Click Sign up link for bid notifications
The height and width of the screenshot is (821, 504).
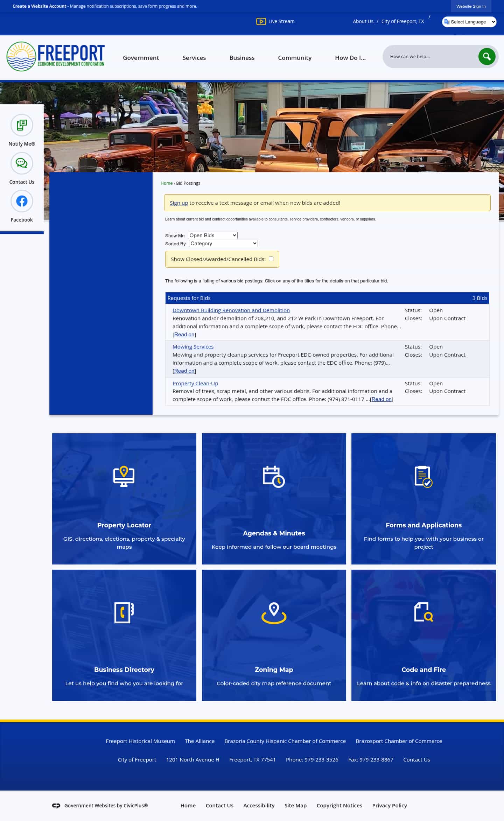coord(179,203)
